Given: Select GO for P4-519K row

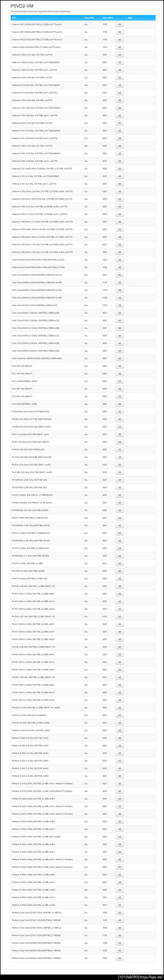Looking at the screenshot, I should [x=120, y=472].
